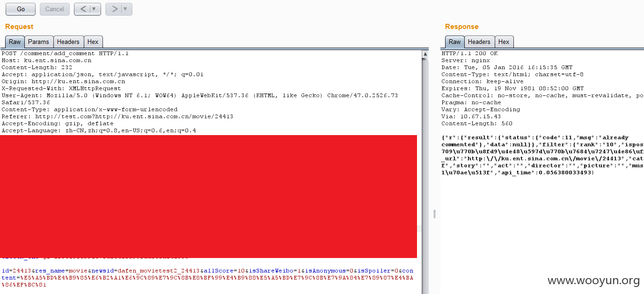
Task: Click the POST /comment/add_comment request line
Action: coord(65,53)
